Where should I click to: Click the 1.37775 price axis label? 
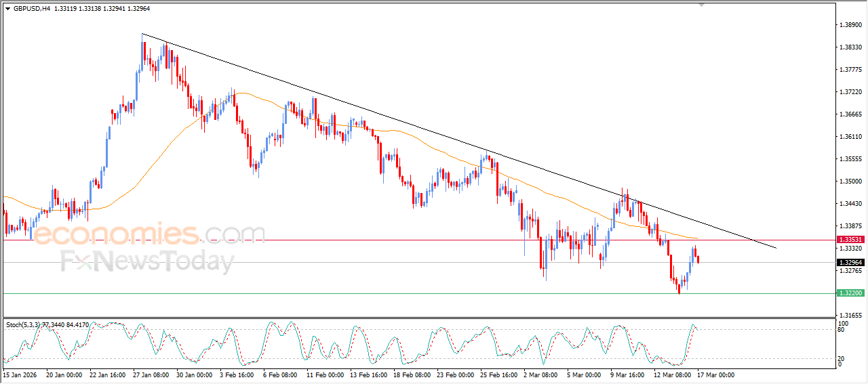tap(850, 70)
